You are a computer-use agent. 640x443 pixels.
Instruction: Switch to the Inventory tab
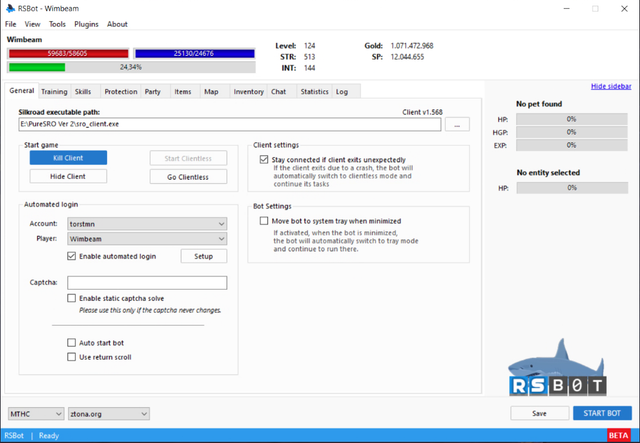click(249, 91)
